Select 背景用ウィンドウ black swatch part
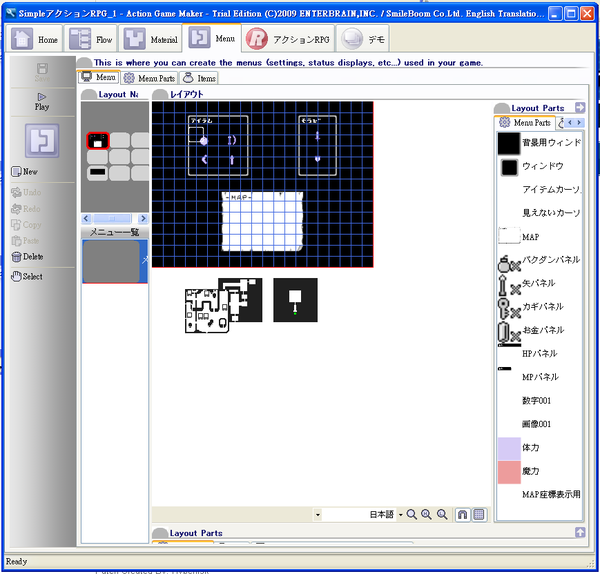The width and height of the screenshot is (600, 574). click(540, 143)
